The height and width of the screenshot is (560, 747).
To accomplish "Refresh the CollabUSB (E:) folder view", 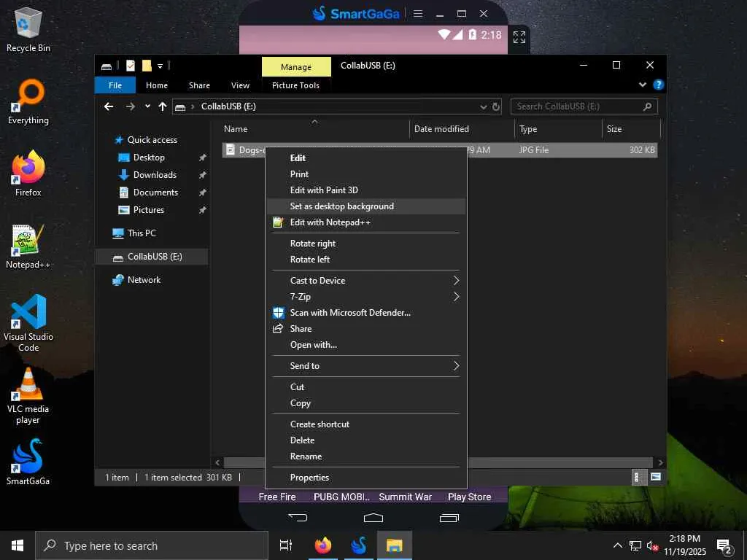I will (496, 106).
